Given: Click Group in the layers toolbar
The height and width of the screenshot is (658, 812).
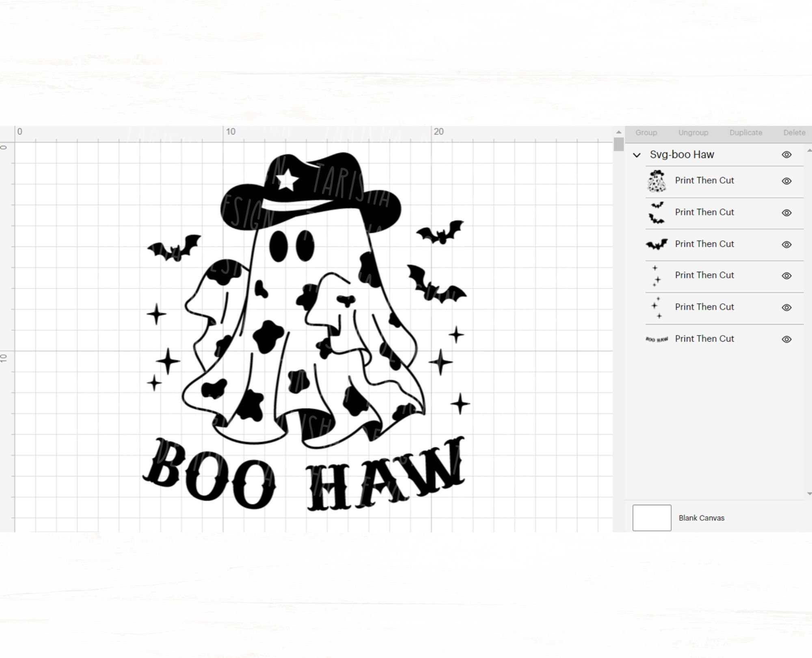Looking at the screenshot, I should pyautogui.click(x=646, y=132).
